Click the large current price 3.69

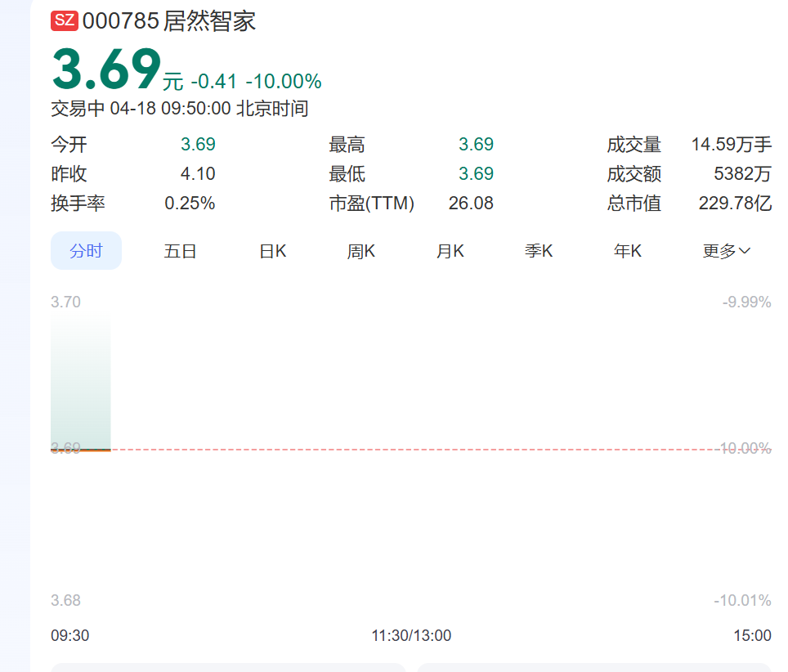click(x=106, y=69)
